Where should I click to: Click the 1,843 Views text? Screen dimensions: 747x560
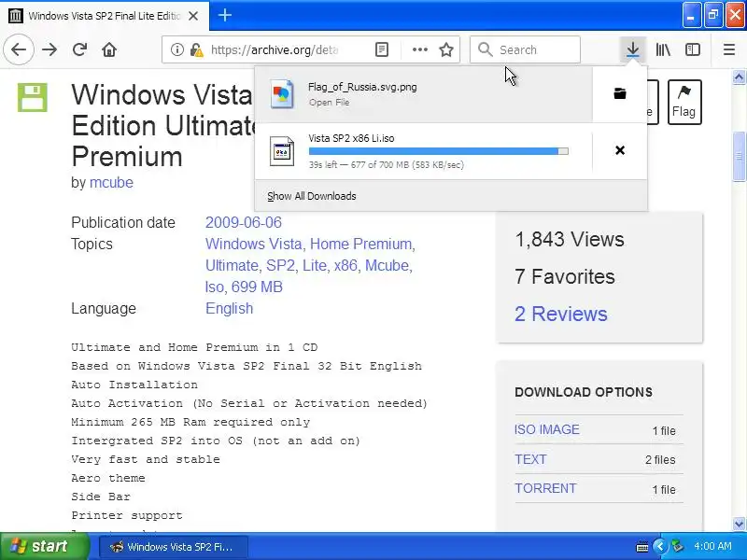pyautogui.click(x=570, y=240)
